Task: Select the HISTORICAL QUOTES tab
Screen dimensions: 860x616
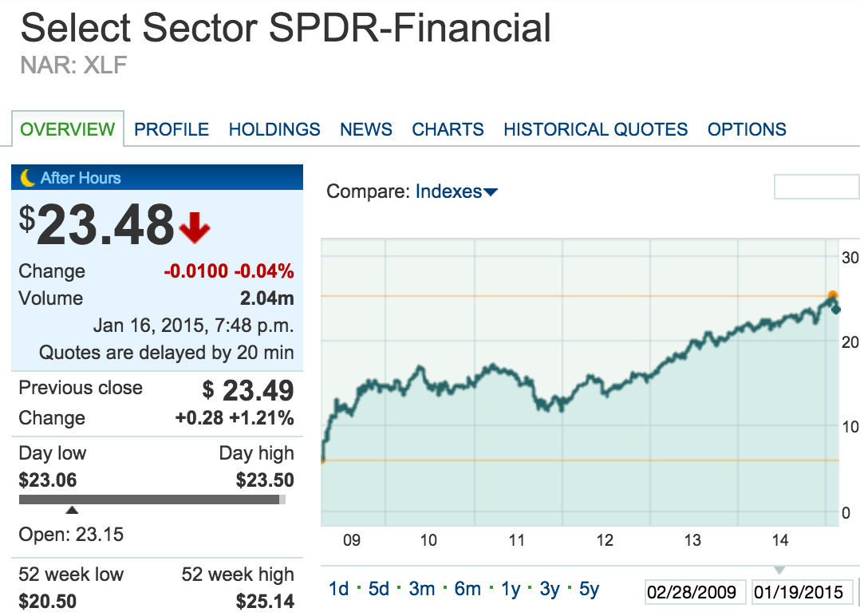Action: [594, 128]
